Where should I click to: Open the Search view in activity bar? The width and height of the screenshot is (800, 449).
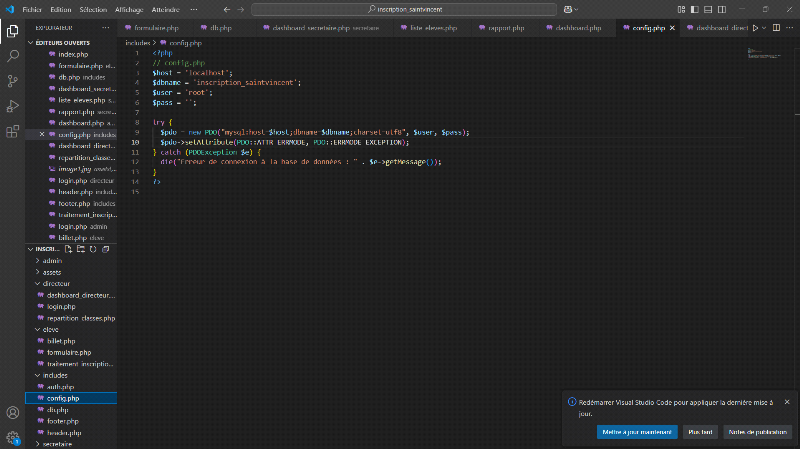pyautogui.click(x=13, y=56)
